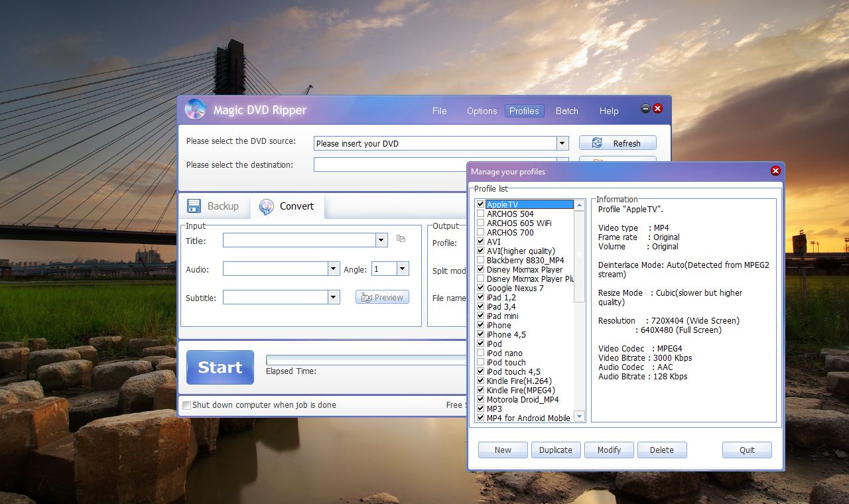
Task: Select the MP4 for Android Mobile row
Action: click(529, 418)
